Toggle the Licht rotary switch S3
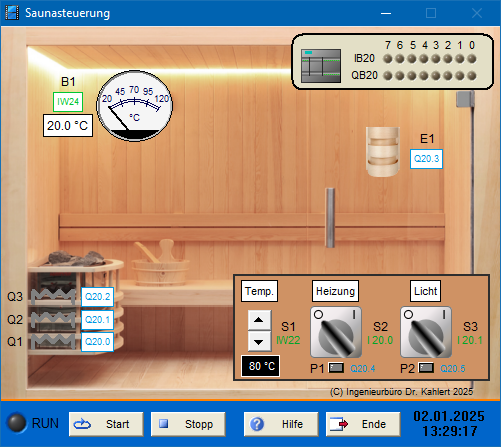The image size is (501, 447). (x=426, y=332)
